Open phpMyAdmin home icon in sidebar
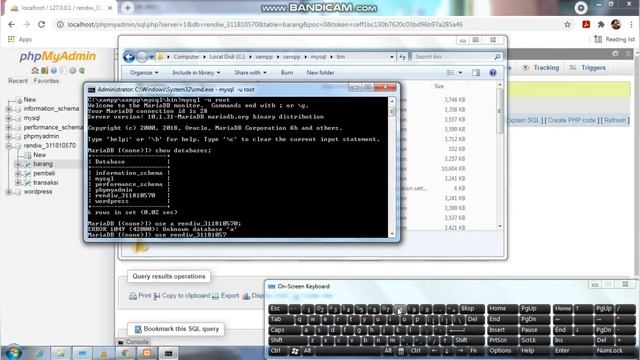 coord(35,71)
